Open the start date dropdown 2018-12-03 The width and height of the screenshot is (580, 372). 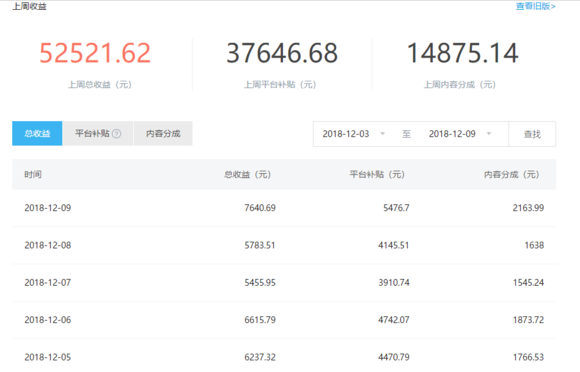pyautogui.click(x=354, y=134)
